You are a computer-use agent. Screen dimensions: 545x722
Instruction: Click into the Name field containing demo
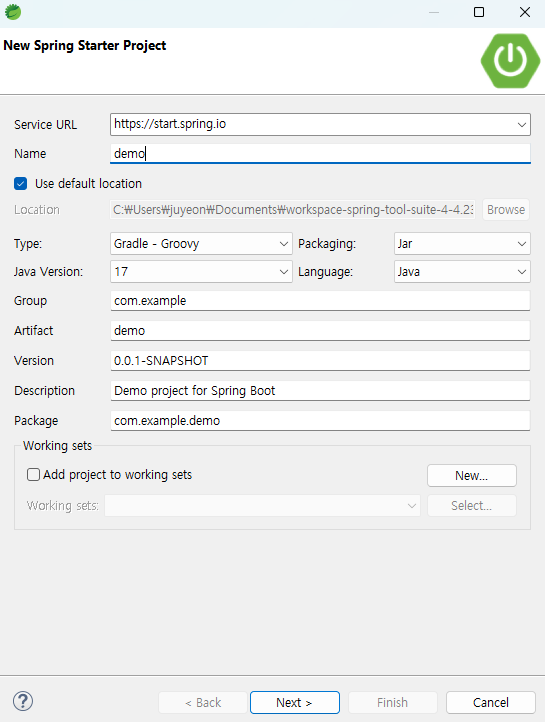click(x=320, y=153)
